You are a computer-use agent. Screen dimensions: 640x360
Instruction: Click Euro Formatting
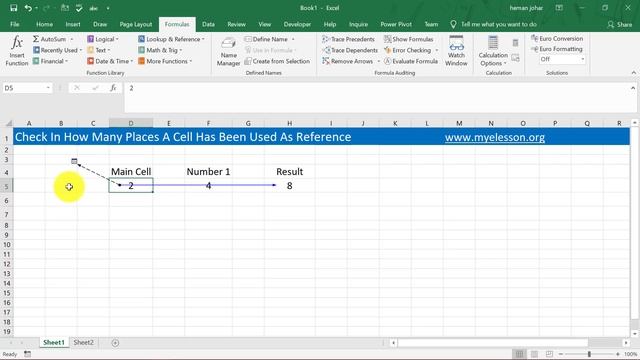(x=557, y=49)
